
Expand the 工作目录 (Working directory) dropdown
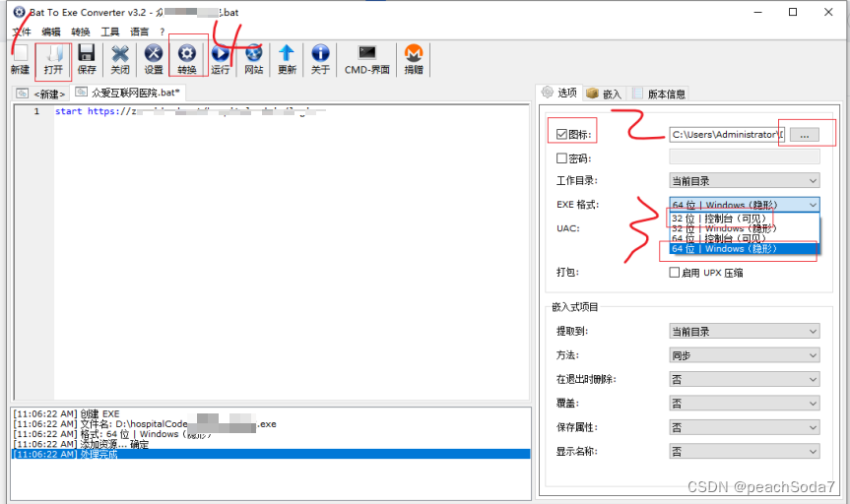coord(745,180)
